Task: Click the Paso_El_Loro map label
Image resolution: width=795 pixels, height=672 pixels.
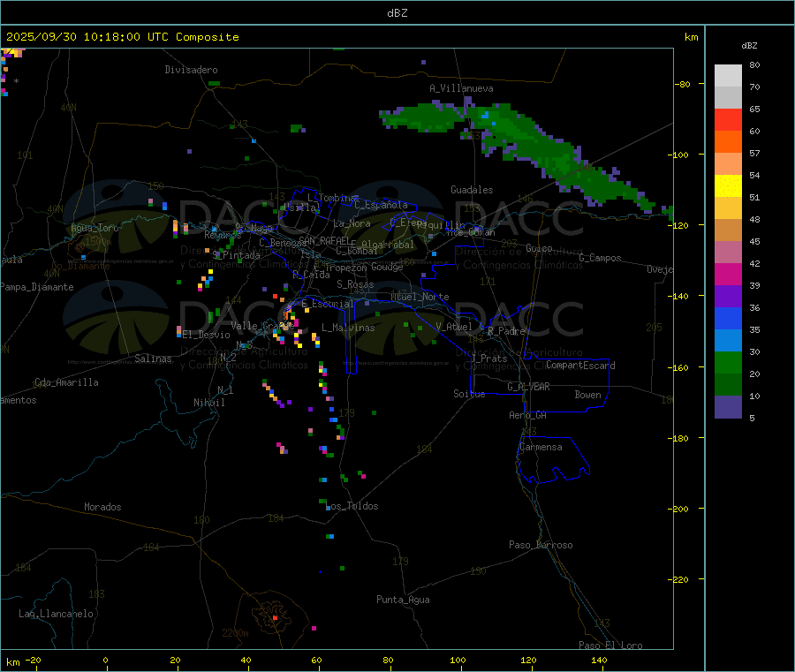Action: point(610,646)
